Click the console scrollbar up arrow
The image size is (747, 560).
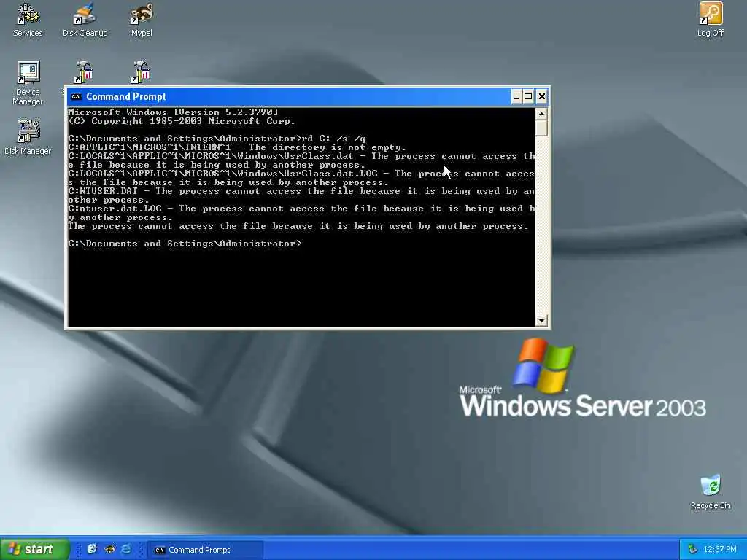click(541, 113)
